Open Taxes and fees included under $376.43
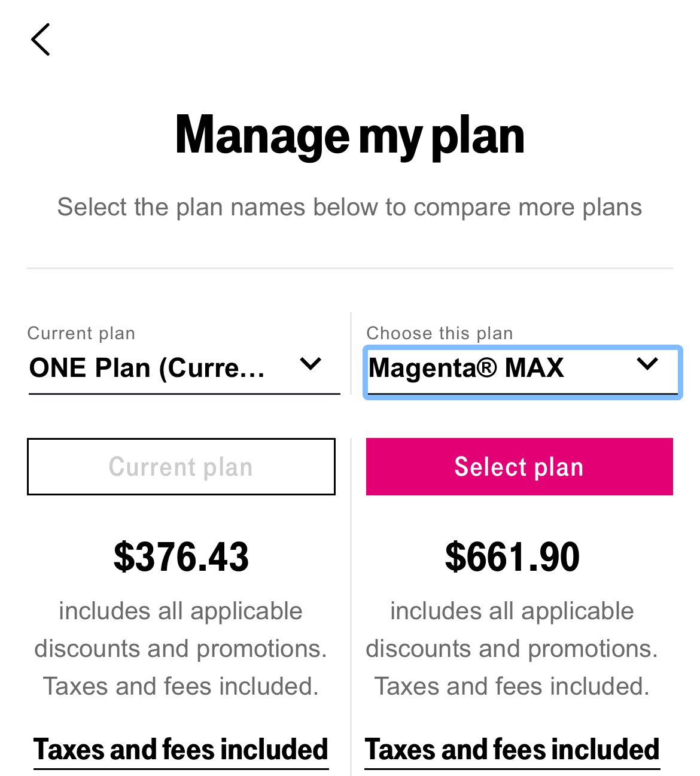 coord(181,750)
